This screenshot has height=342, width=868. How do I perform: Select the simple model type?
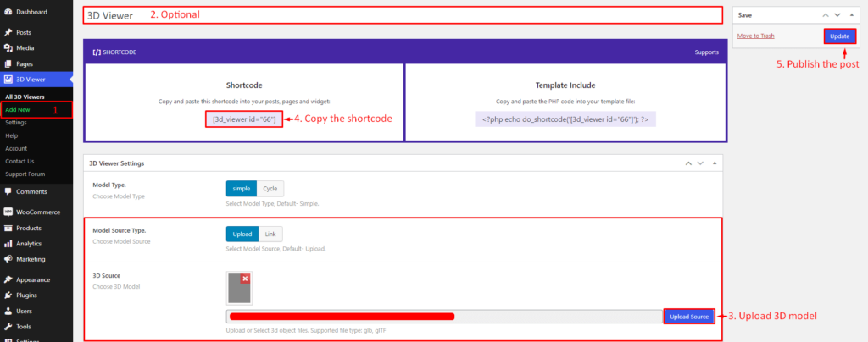click(242, 189)
